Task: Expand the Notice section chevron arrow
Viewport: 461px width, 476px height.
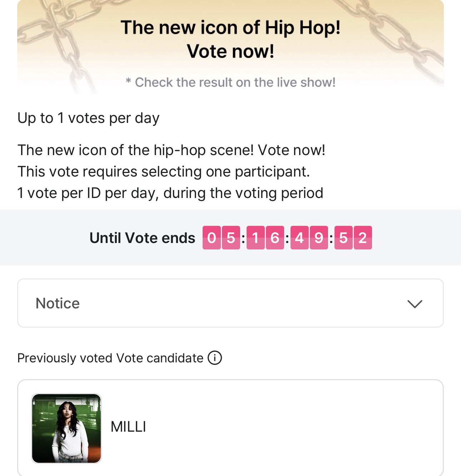Action: pyautogui.click(x=415, y=304)
